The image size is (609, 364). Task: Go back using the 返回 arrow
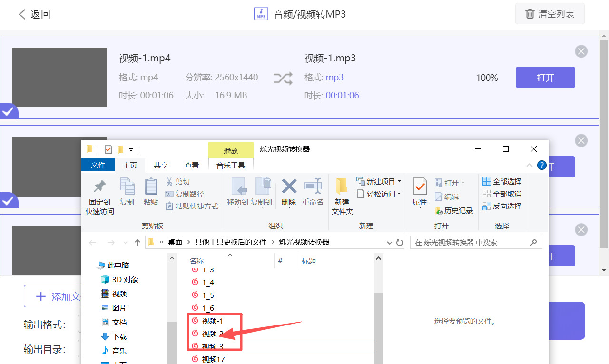coord(34,14)
